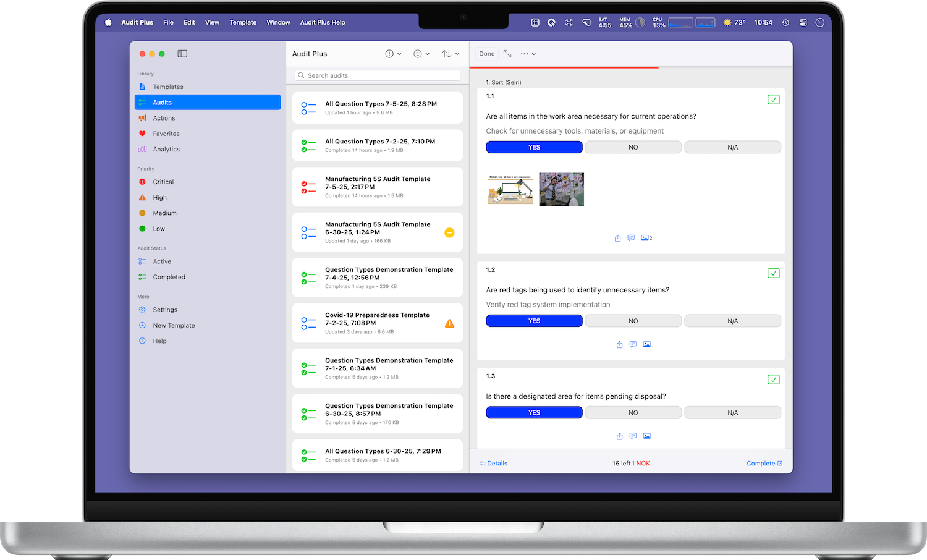Open Favorites in the sidebar
The height and width of the screenshot is (560, 927).
pyautogui.click(x=208, y=134)
